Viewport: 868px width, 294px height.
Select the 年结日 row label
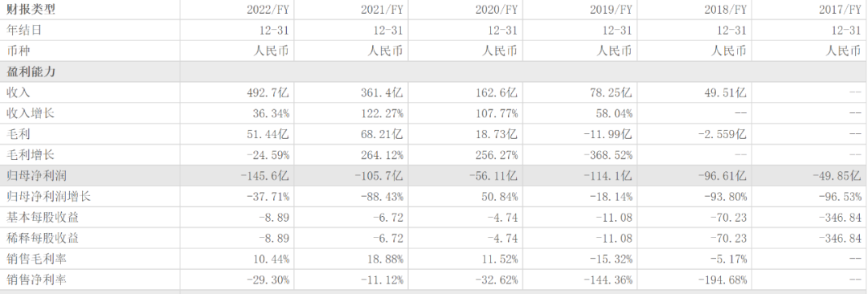[x=24, y=31]
